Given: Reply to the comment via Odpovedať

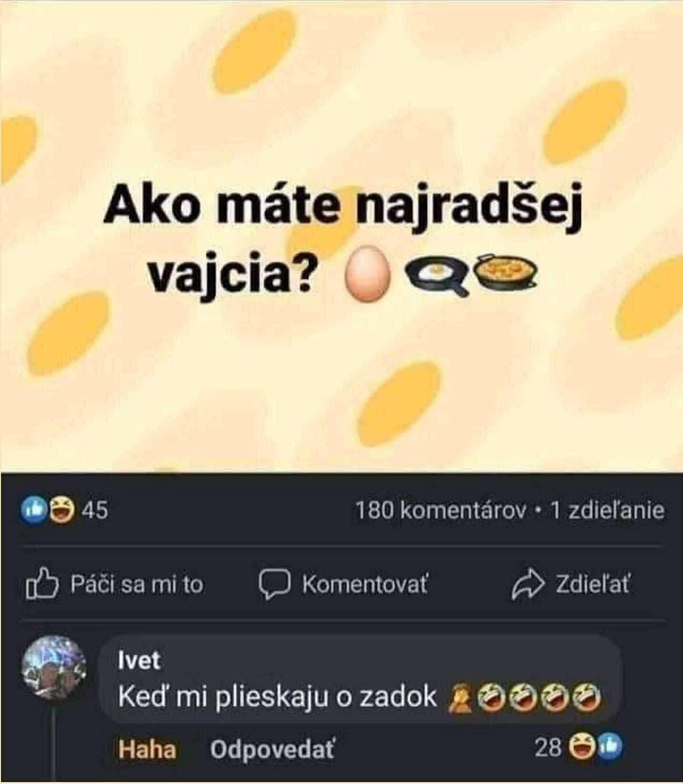Looking at the screenshot, I should pos(273,750).
